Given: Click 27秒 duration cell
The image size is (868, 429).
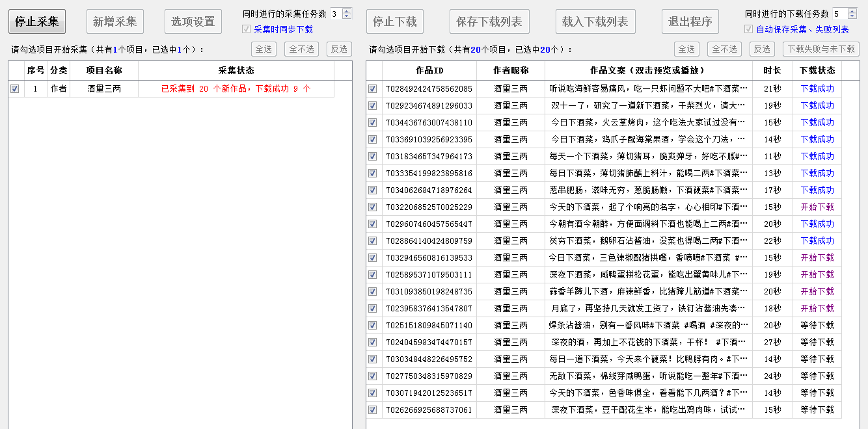Looking at the screenshot, I should (x=772, y=343).
